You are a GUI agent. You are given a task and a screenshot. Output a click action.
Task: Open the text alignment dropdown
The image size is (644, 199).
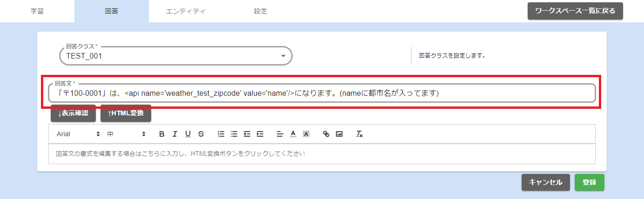point(280,134)
